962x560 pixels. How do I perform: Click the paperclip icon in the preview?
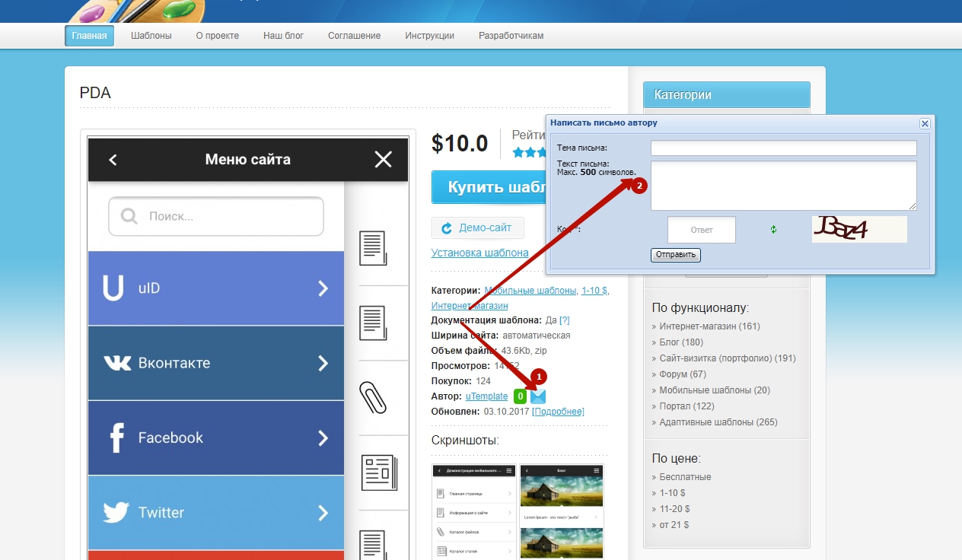[372, 397]
